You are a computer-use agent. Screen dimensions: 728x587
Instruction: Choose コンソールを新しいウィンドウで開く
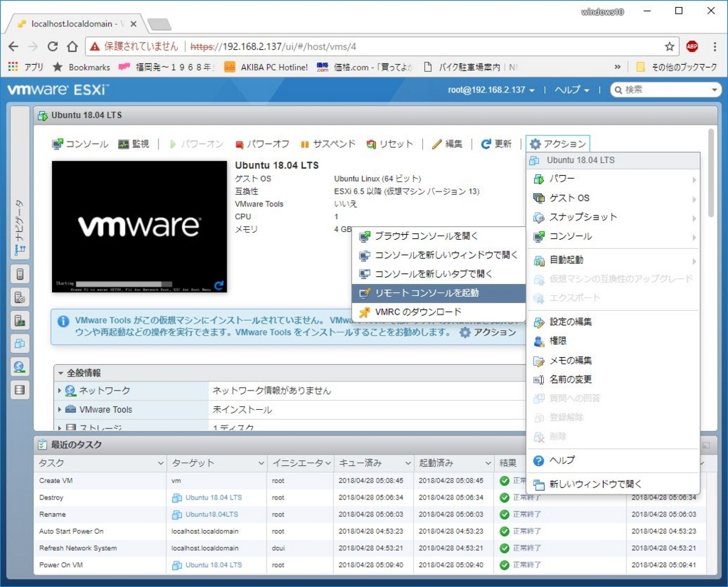tap(439, 255)
